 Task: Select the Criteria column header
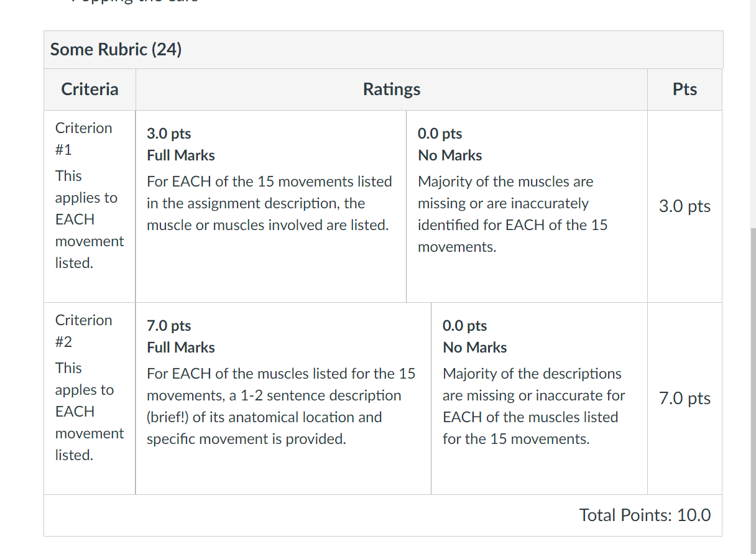90,89
